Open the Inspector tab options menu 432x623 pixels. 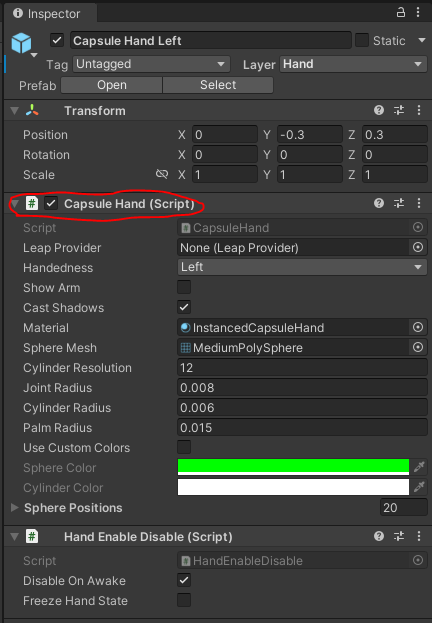(x=418, y=13)
